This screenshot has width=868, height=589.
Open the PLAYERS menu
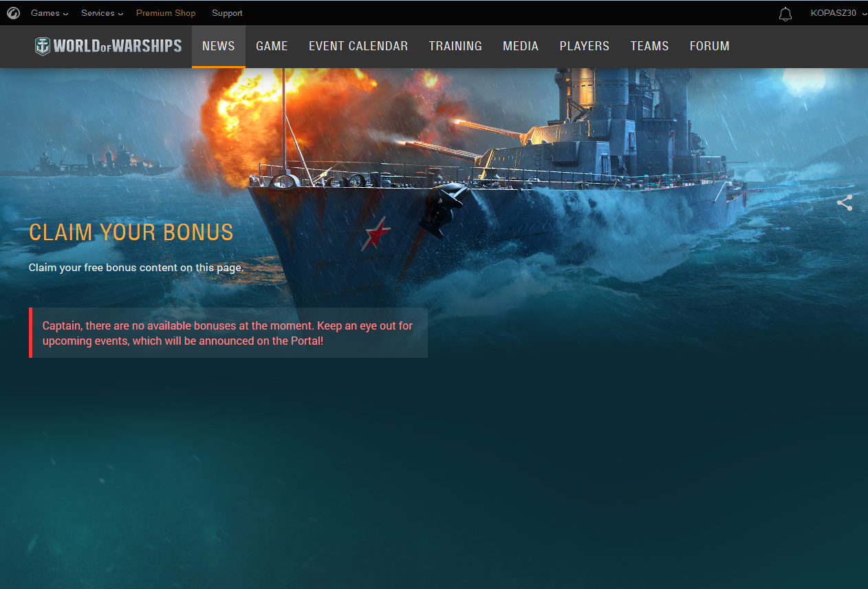tap(585, 46)
